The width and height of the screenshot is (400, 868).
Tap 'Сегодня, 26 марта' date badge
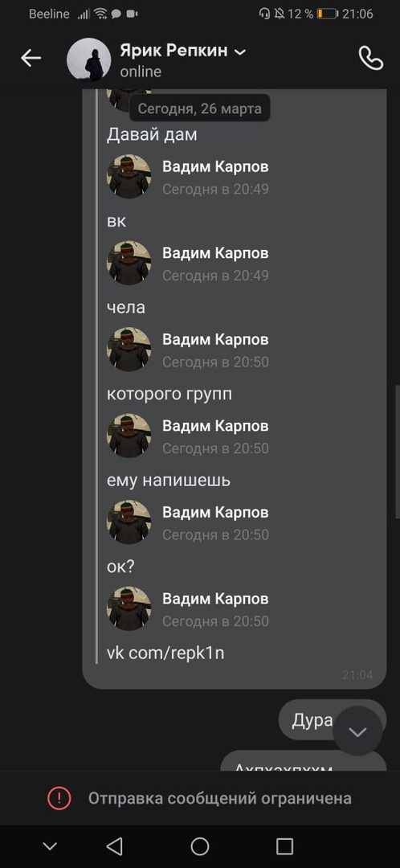coord(200,108)
